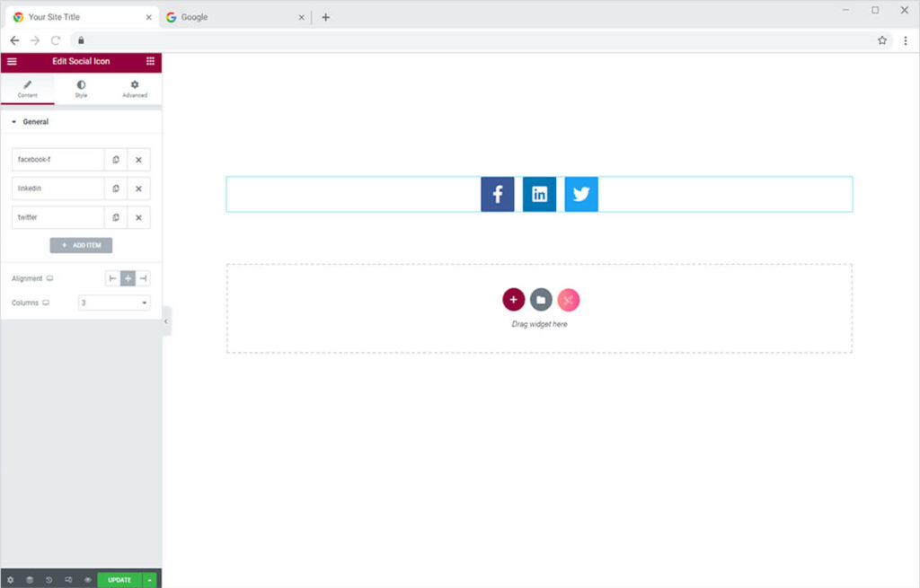Viewport: 920px width, 588px height.
Task: Open the Columns dropdown
Action: [x=114, y=303]
